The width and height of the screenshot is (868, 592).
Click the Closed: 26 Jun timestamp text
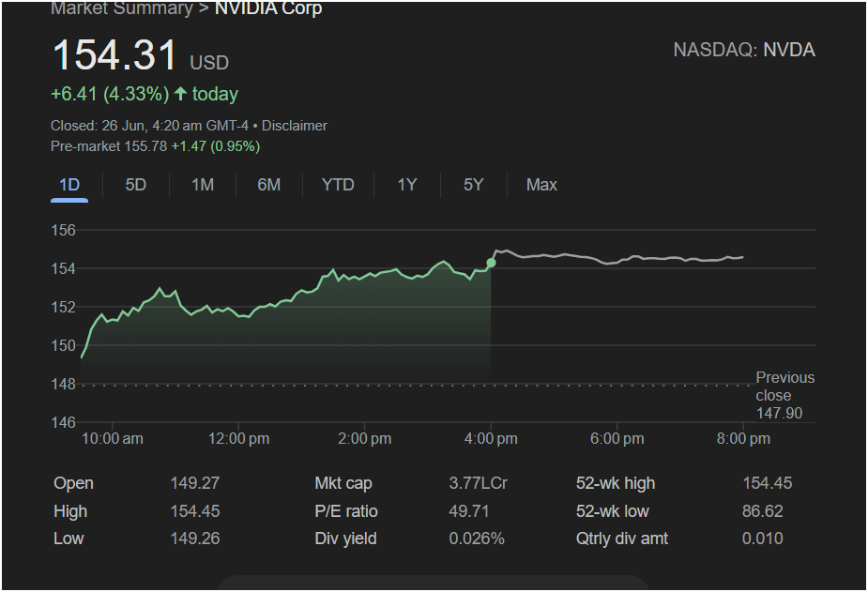(x=149, y=126)
